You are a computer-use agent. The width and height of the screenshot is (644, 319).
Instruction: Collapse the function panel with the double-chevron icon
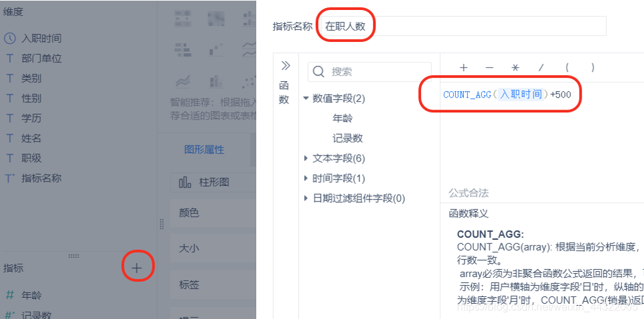click(285, 66)
